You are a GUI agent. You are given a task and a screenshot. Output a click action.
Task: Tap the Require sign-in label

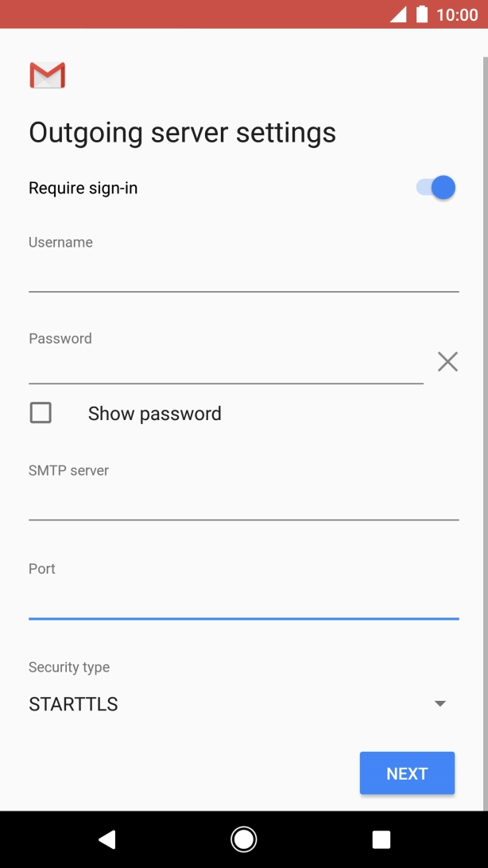[x=83, y=189]
